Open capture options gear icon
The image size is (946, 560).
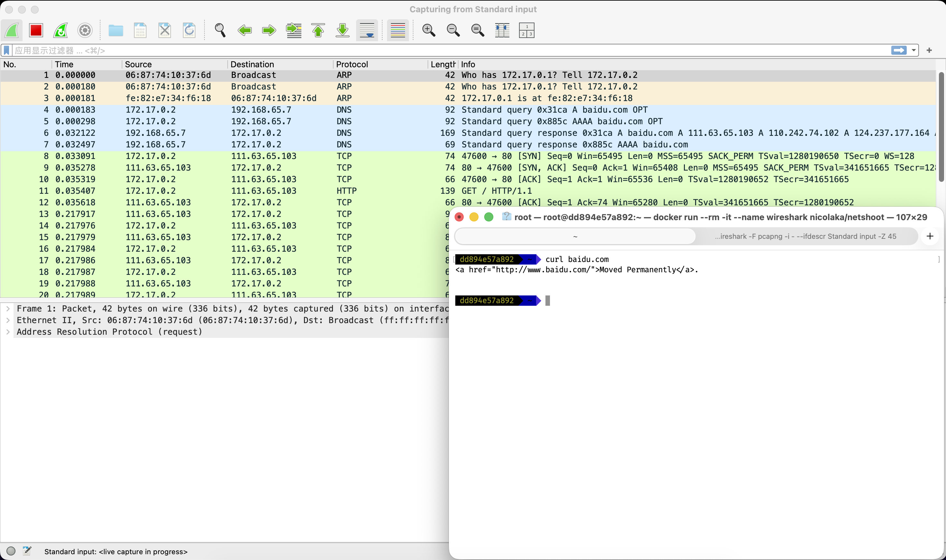tap(85, 30)
